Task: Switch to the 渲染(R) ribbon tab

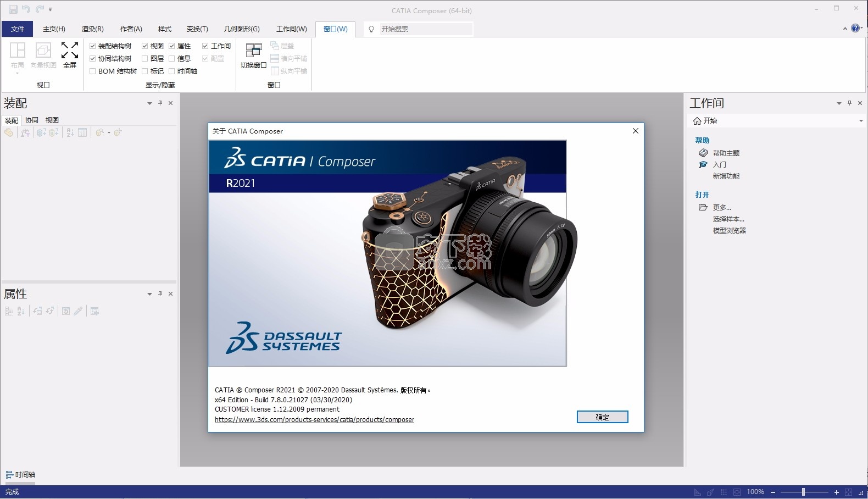Action: [x=92, y=29]
